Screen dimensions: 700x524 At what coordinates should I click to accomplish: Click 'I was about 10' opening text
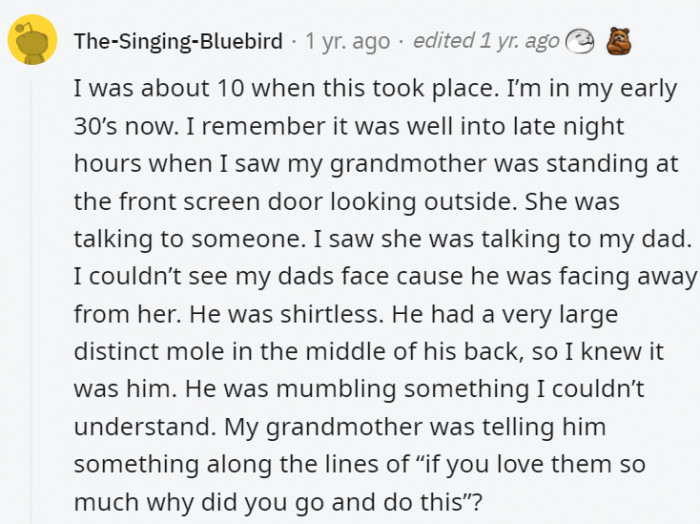pyautogui.click(x=159, y=88)
